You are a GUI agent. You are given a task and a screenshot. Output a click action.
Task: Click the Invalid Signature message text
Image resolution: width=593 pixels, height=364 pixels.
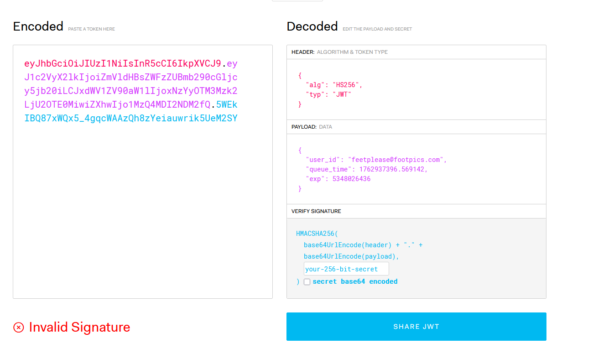click(79, 327)
